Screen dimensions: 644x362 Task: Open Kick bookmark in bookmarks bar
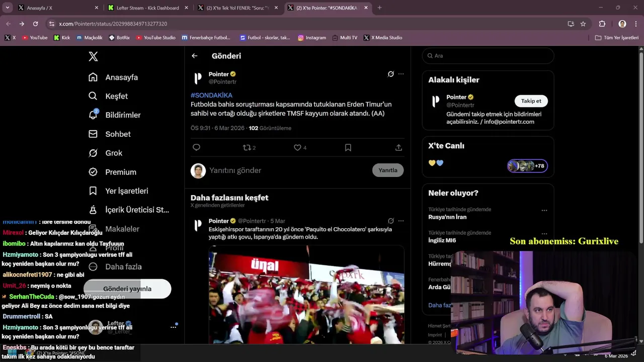click(62, 38)
